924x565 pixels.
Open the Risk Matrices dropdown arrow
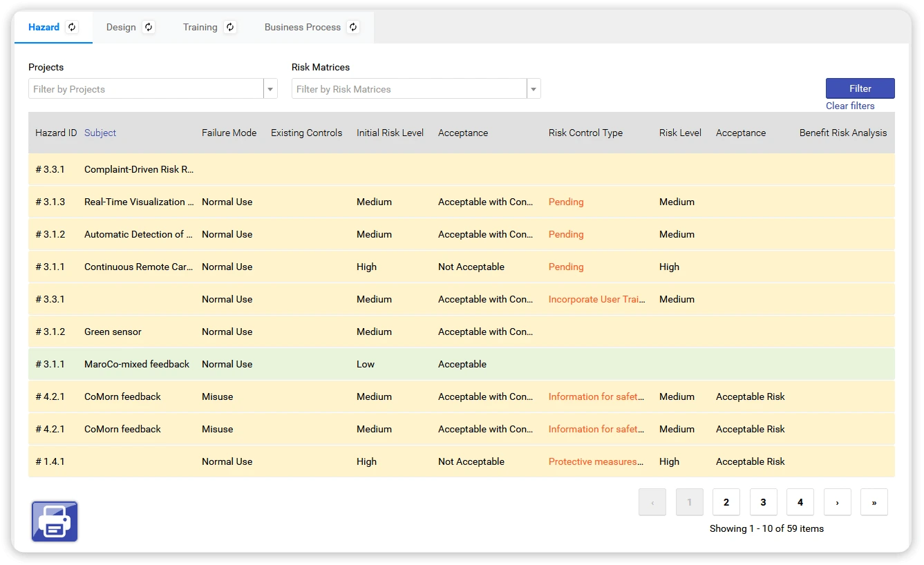point(534,89)
